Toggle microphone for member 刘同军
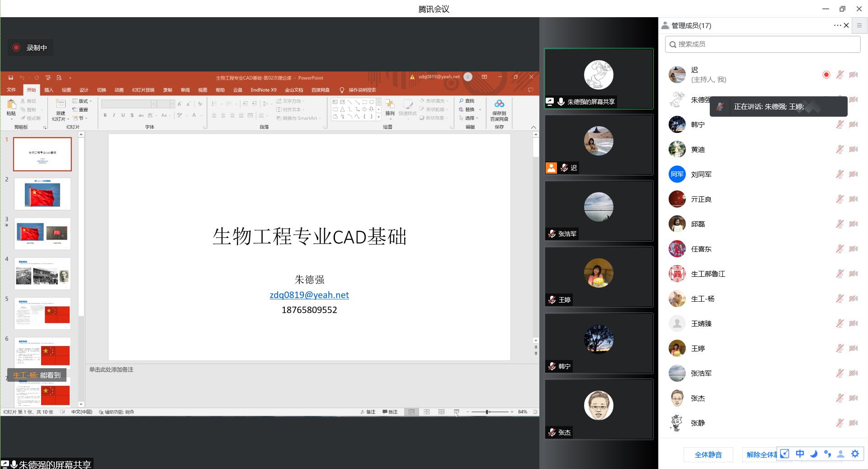868x469 pixels. point(840,174)
